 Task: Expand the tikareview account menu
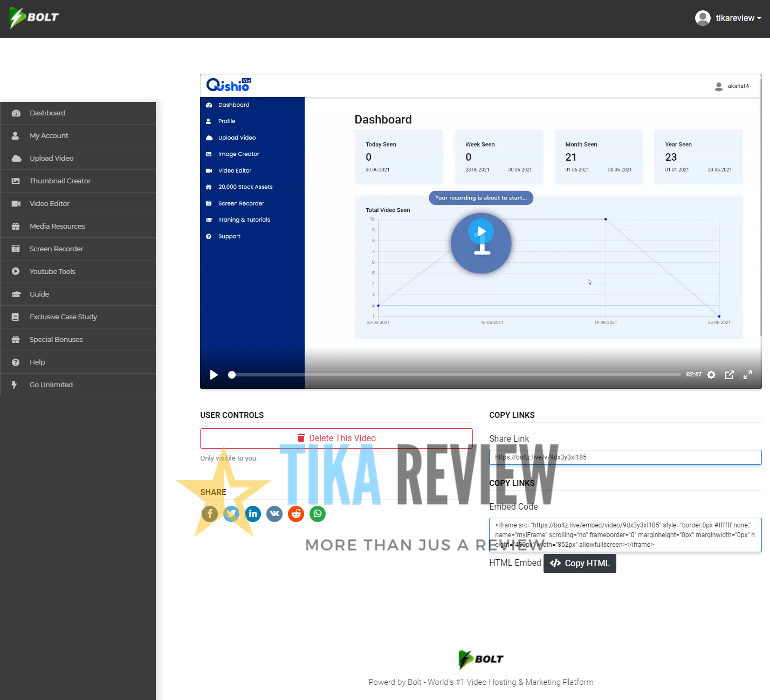(x=729, y=18)
